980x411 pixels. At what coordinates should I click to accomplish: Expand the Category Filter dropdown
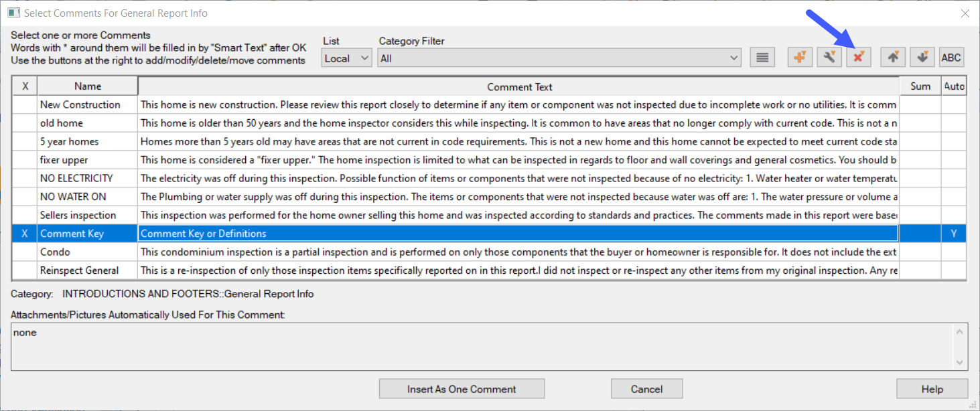click(559, 58)
